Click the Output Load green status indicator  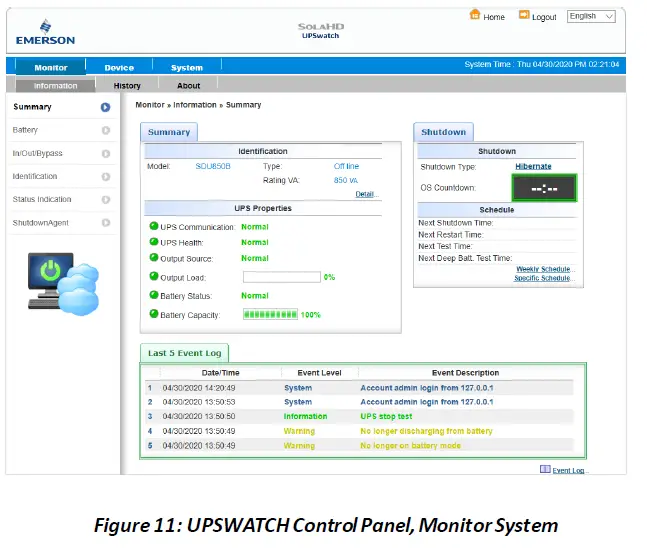click(x=154, y=276)
